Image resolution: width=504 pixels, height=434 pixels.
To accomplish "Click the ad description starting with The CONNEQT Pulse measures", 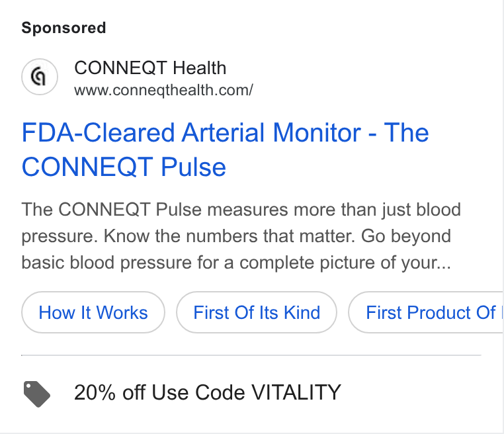I will 241,236.
